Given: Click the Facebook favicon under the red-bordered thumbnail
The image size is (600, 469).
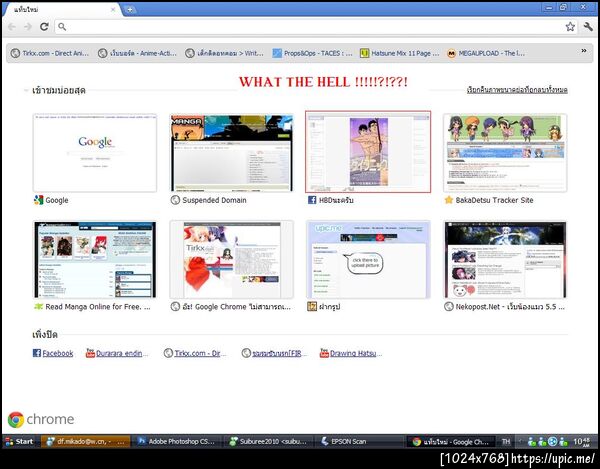Looking at the screenshot, I should point(312,200).
